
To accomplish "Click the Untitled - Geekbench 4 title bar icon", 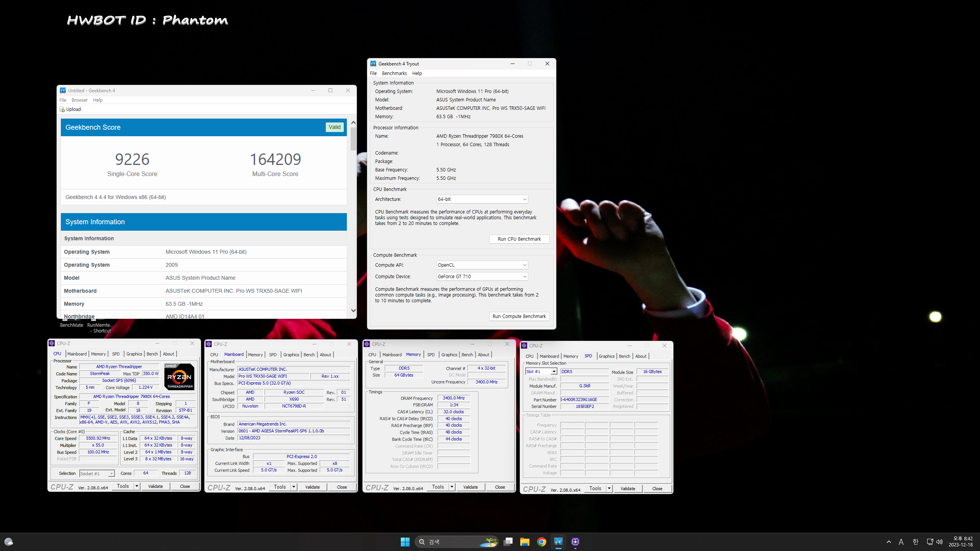I will click(x=63, y=91).
